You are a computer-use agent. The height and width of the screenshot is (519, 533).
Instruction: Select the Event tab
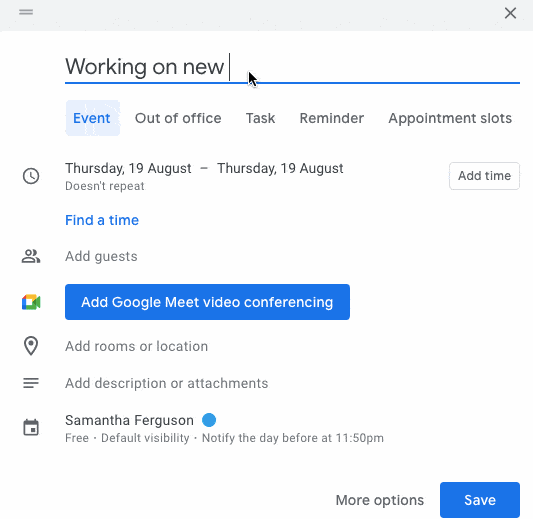92,118
